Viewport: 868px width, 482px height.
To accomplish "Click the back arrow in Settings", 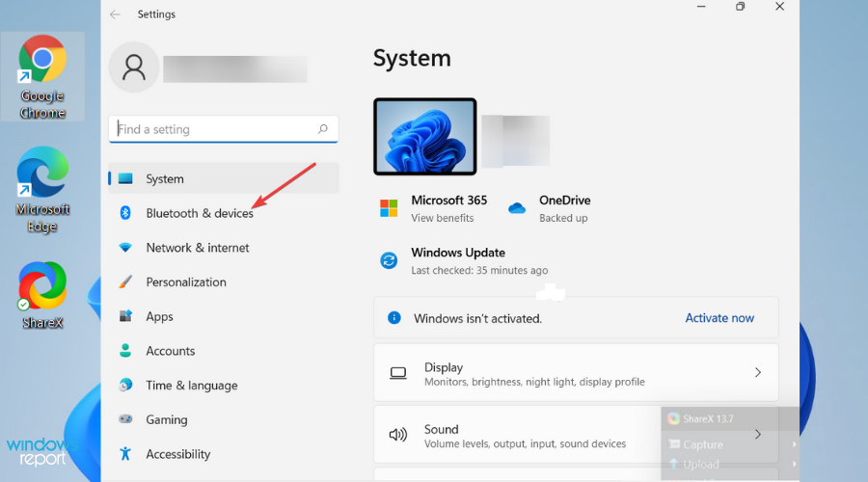I will [x=116, y=14].
